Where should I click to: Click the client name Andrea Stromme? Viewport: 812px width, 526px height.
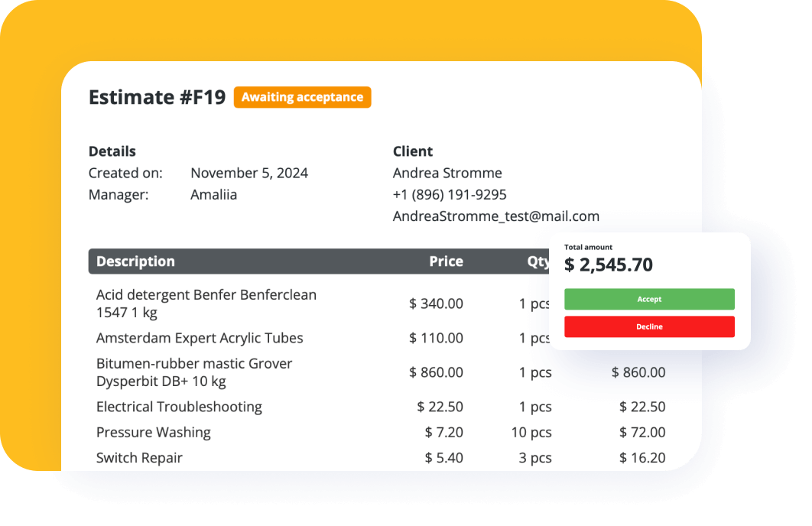point(447,173)
